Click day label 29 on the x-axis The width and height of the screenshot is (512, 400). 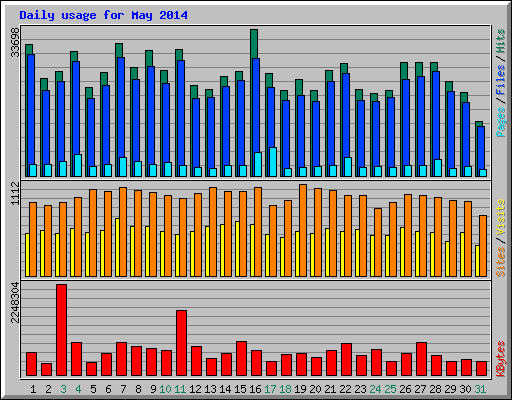tap(450, 389)
